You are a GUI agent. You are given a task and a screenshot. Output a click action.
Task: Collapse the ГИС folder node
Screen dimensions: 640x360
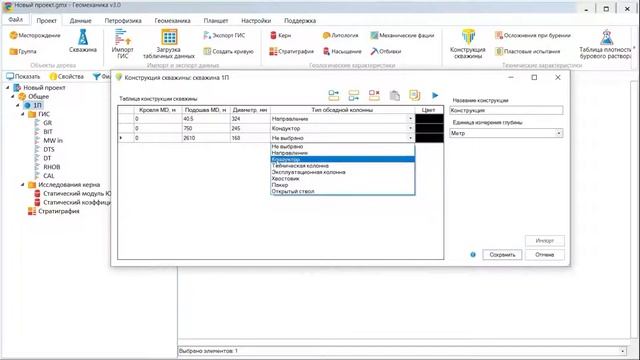click(23, 114)
